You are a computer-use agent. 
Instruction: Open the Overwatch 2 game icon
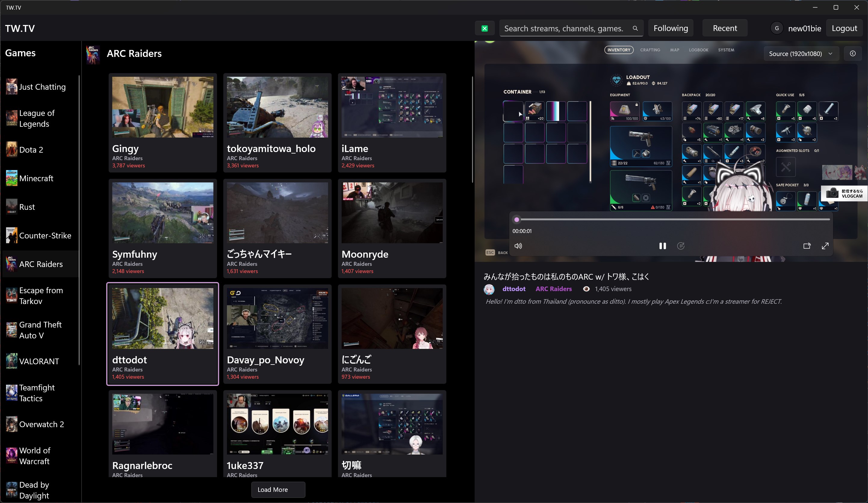pos(11,424)
